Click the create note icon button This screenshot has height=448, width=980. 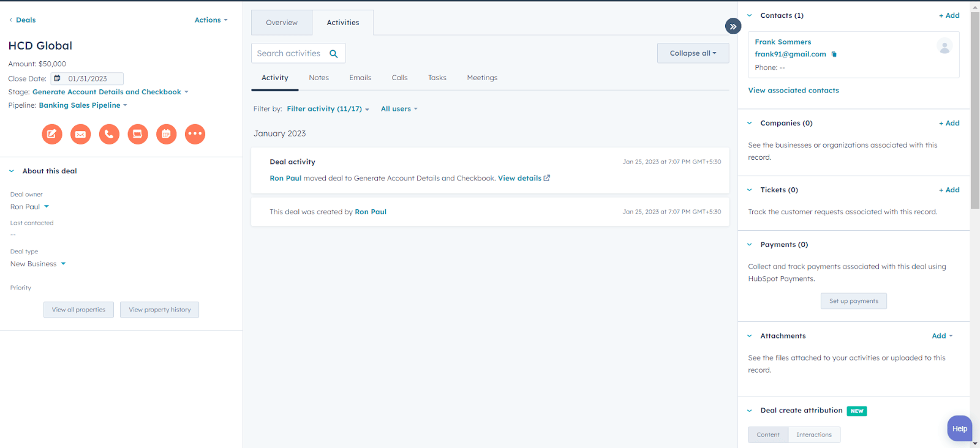[52, 134]
